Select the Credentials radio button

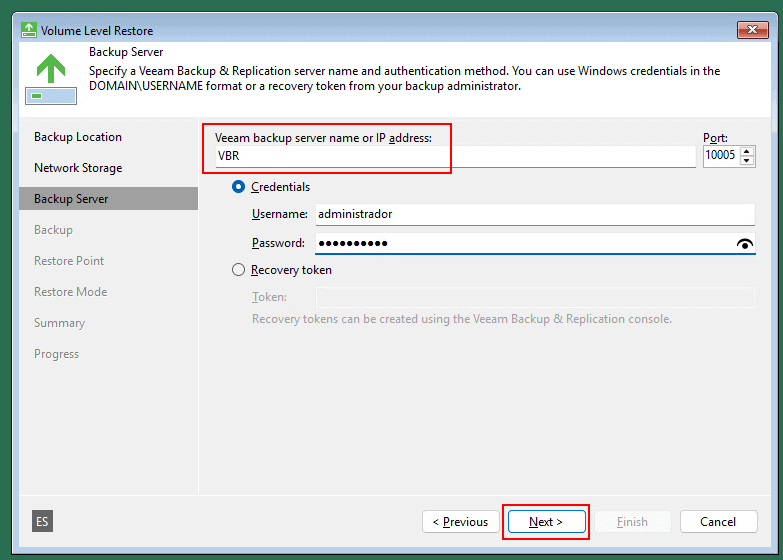238,187
